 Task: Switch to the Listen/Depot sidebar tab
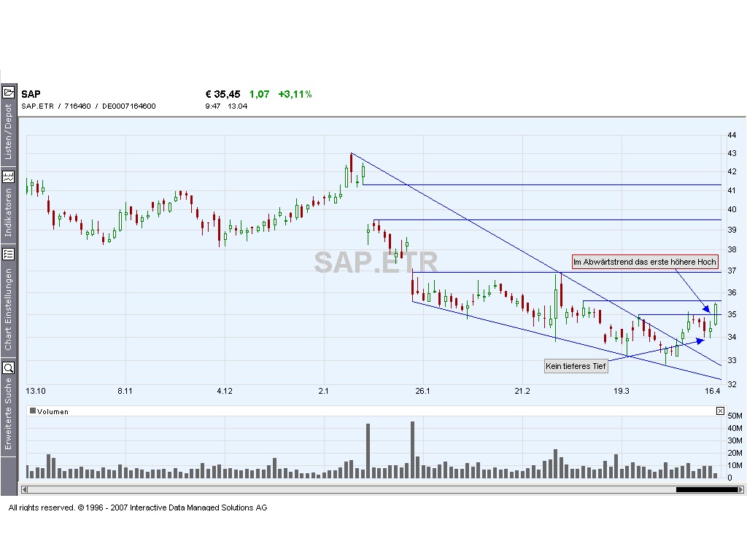(x=8, y=132)
